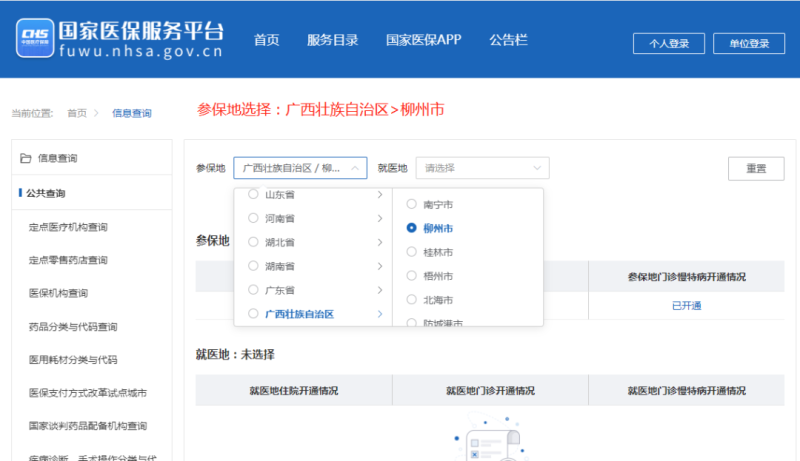Go to the 国家医保APP menu
800x461 pixels.
[x=423, y=41]
